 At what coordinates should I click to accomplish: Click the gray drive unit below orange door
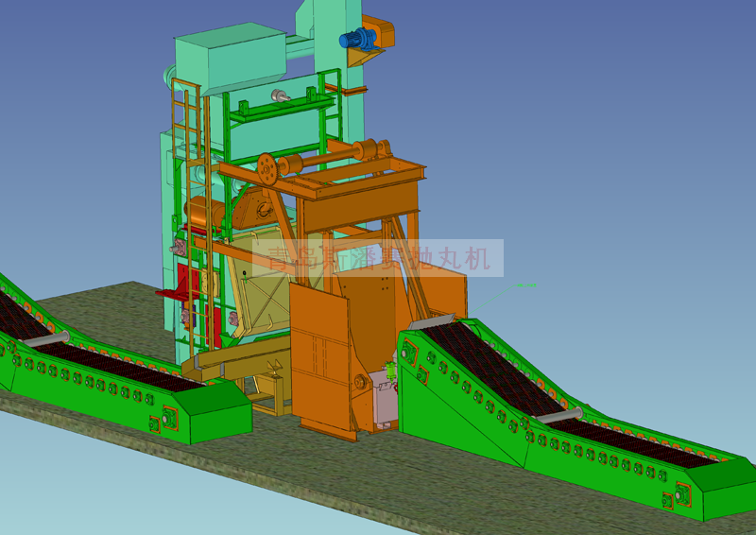click(383, 395)
